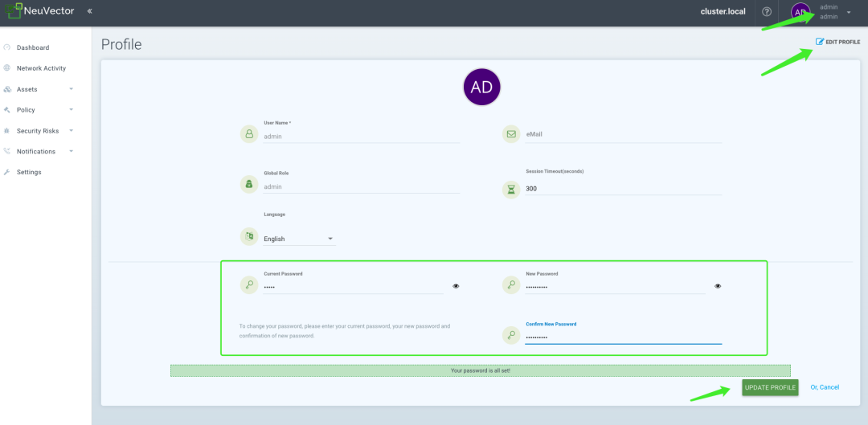
Task: Expand the Security Risks menu arrow
Action: (x=71, y=131)
